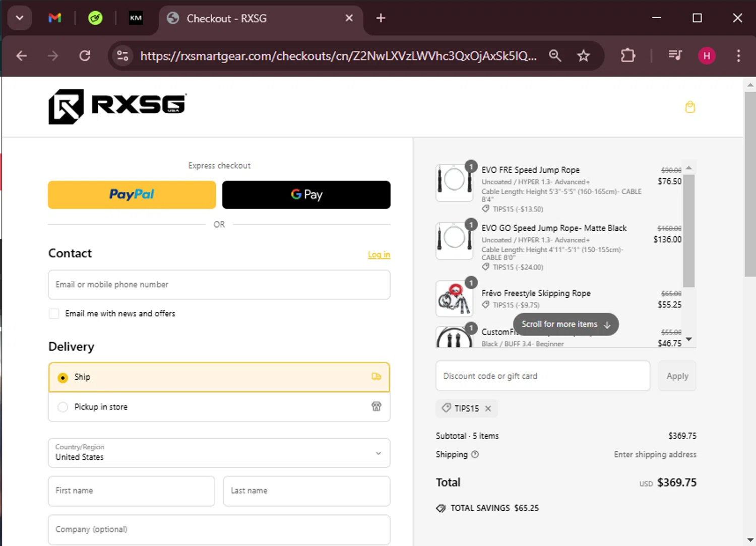Open the KM pinned tab
The image size is (756, 546).
136,18
